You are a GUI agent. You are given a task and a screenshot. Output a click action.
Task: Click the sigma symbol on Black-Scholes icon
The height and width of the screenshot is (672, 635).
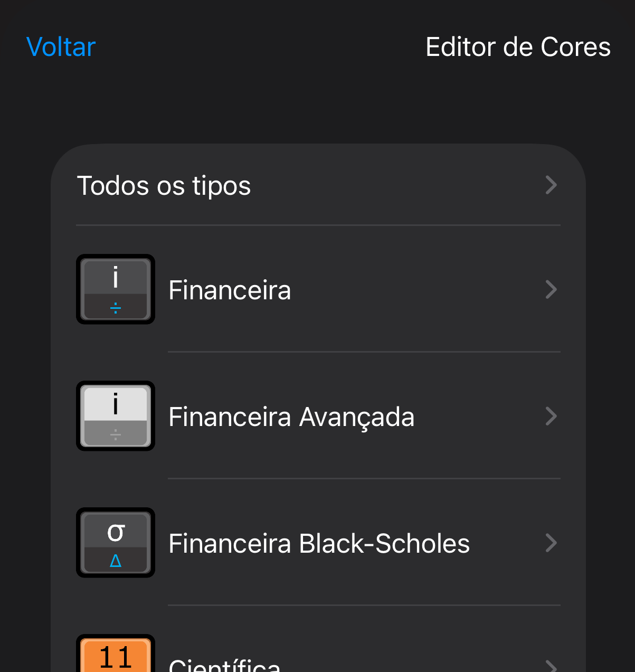point(116,532)
